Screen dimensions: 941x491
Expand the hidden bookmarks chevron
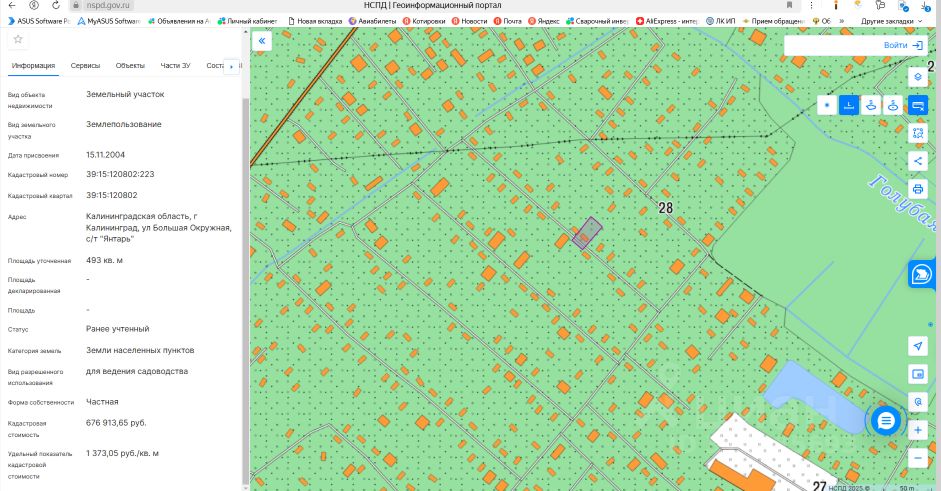click(841, 21)
